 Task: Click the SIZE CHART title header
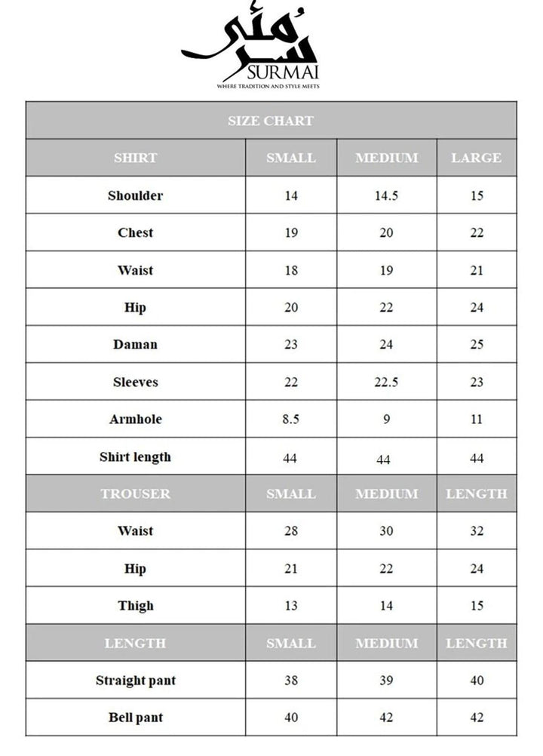[271, 121]
